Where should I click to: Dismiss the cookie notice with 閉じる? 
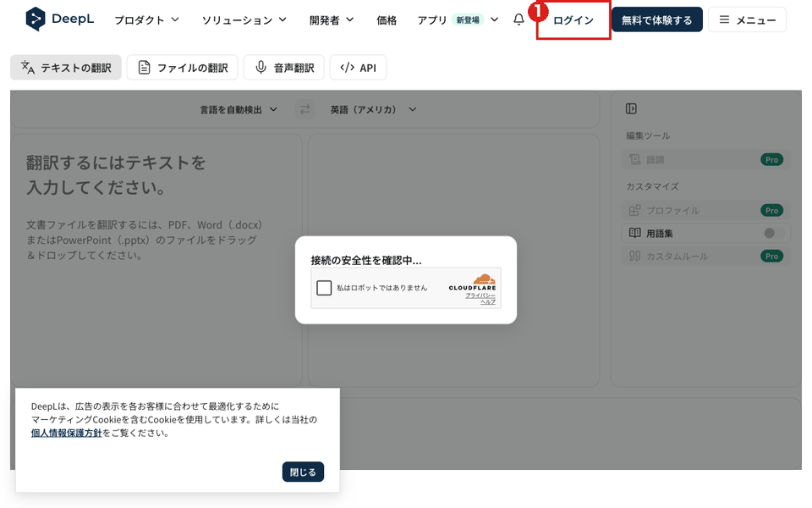tap(303, 472)
